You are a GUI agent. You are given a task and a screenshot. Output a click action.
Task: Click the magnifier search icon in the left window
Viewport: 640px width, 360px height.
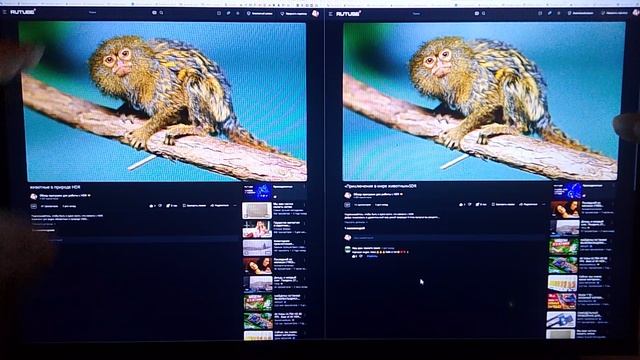tap(161, 13)
